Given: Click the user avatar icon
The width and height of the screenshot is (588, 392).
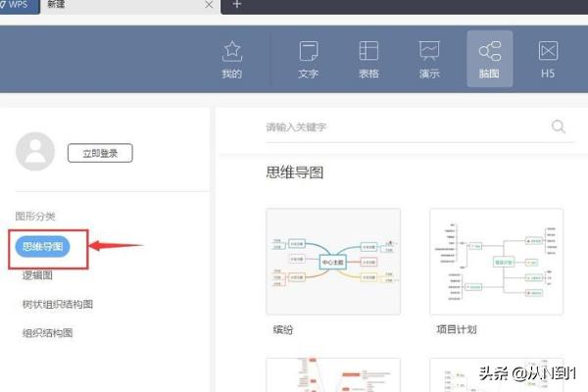Looking at the screenshot, I should click(x=35, y=152).
